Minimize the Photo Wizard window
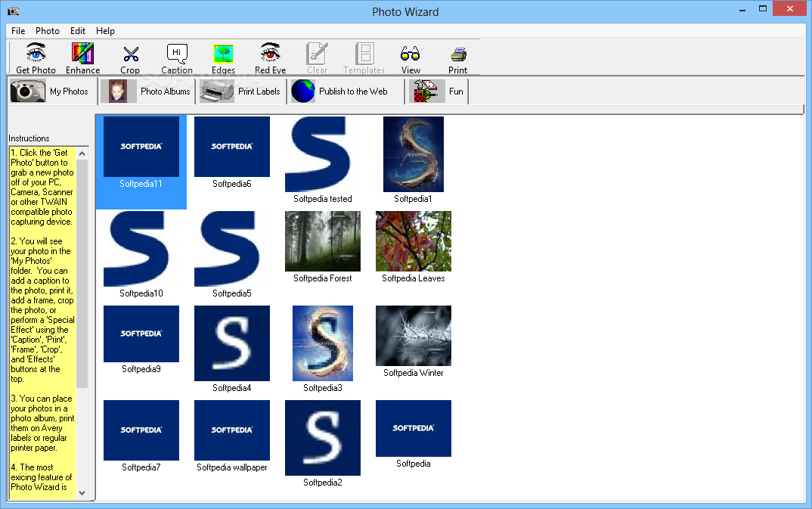Image resolution: width=812 pixels, height=509 pixels. [742, 9]
